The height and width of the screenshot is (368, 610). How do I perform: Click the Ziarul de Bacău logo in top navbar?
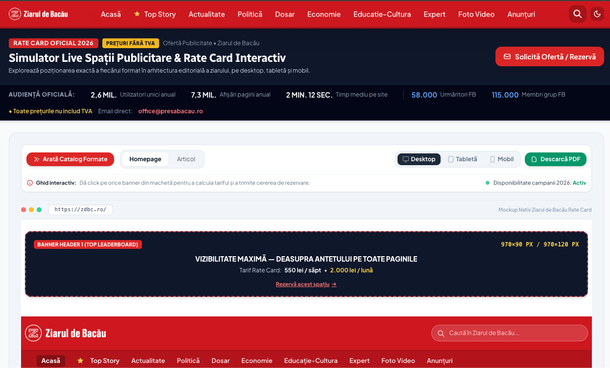point(38,14)
